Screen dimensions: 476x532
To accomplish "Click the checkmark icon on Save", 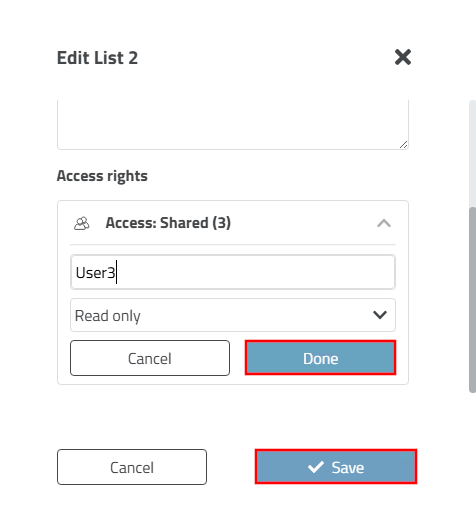I will (x=316, y=467).
